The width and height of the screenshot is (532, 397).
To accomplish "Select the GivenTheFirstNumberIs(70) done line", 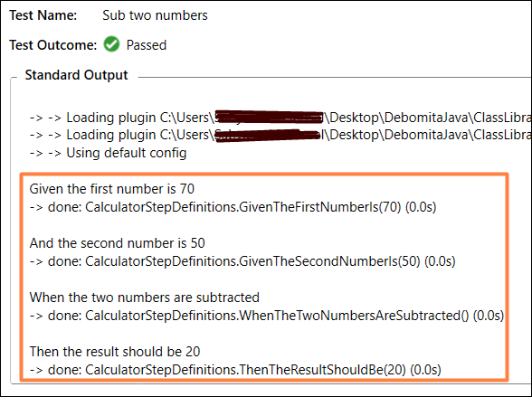I will 233,207.
